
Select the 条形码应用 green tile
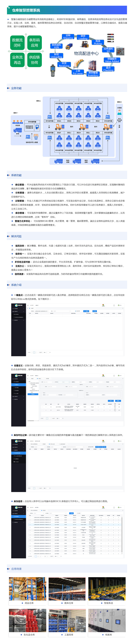click(x=35, y=43)
